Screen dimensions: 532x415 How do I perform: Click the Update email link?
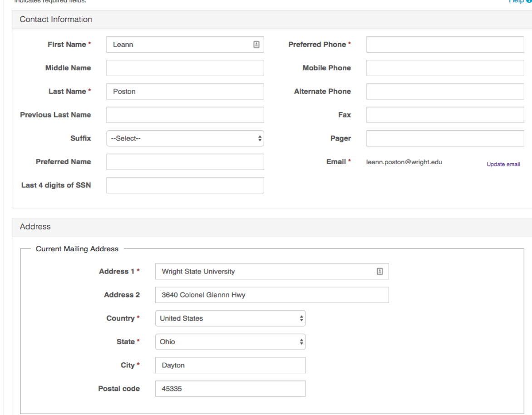(503, 164)
